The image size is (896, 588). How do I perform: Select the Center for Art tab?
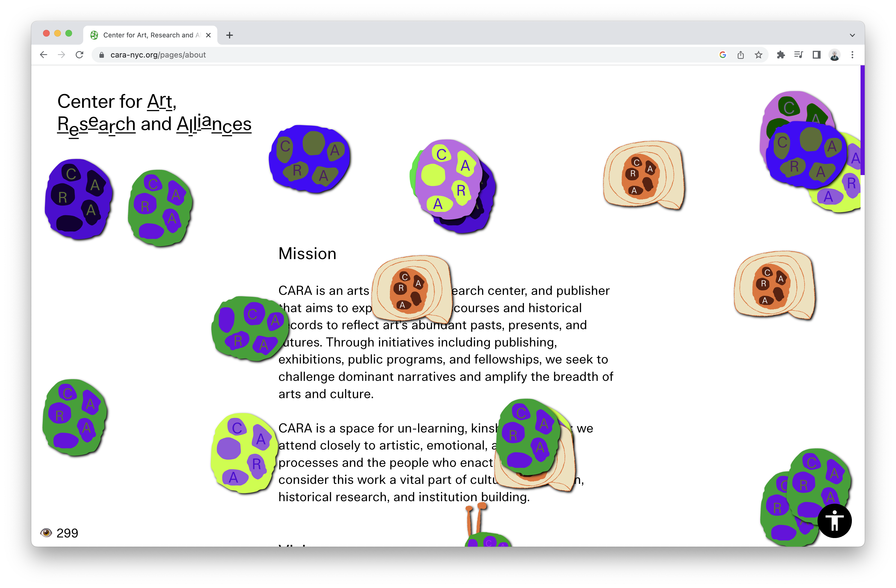[x=151, y=35]
